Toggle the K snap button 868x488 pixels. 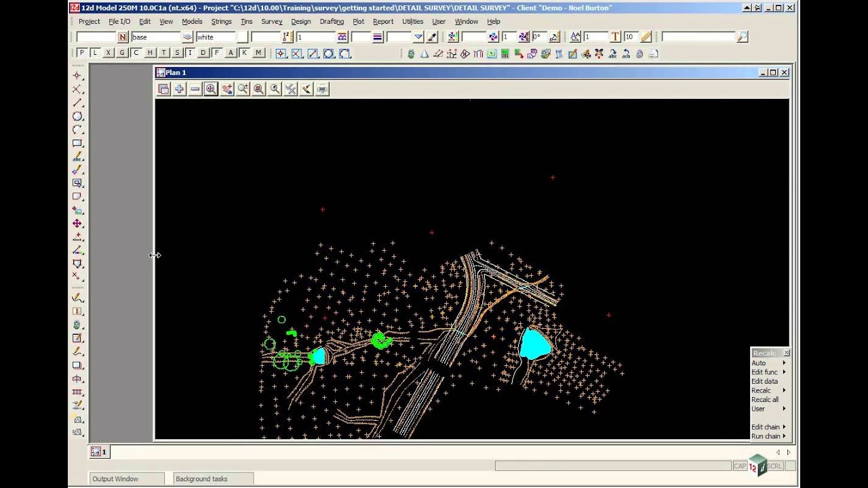(244, 53)
